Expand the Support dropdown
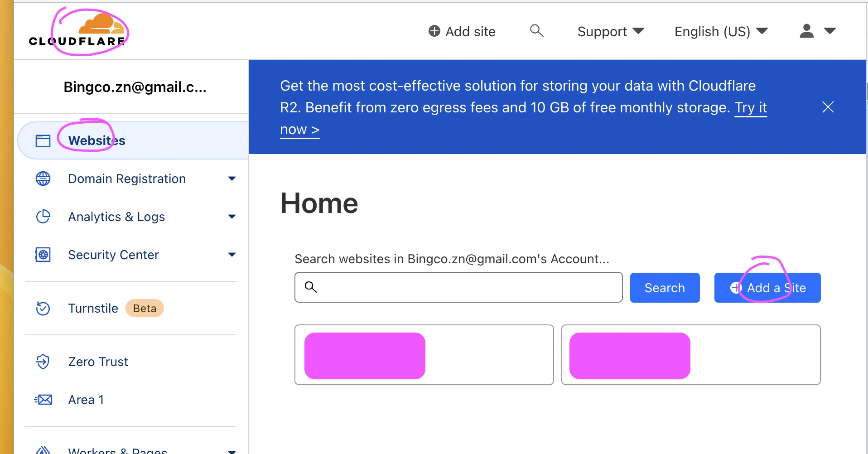The image size is (868, 454). tap(610, 31)
